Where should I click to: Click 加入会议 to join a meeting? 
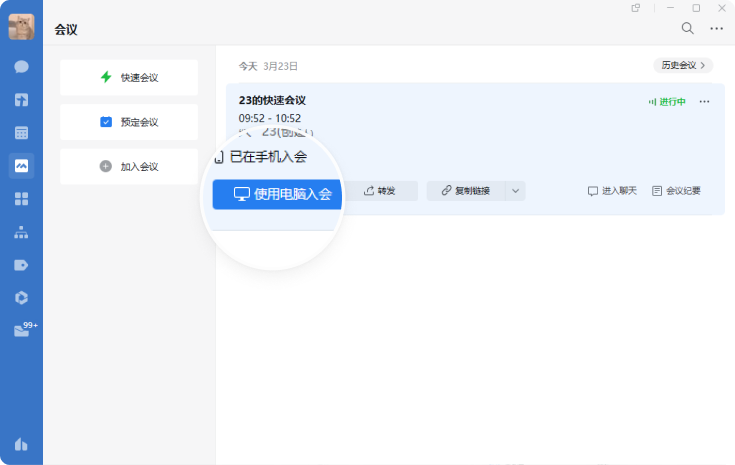click(x=129, y=167)
